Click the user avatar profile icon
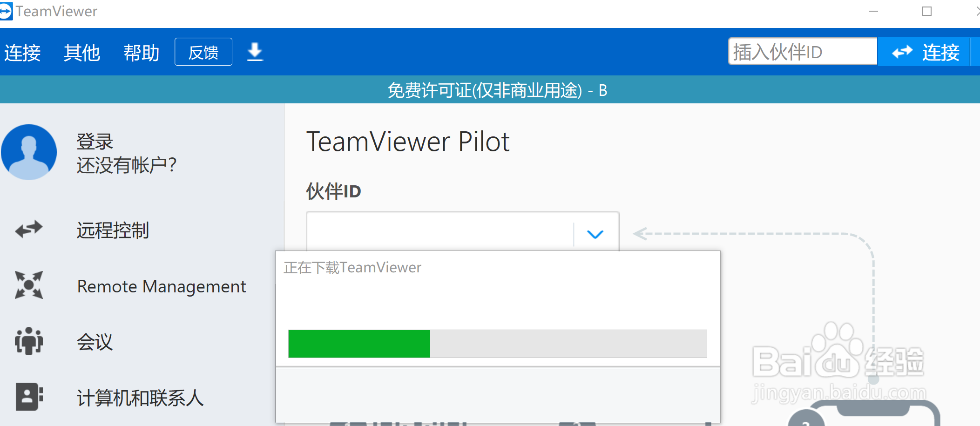 click(29, 152)
